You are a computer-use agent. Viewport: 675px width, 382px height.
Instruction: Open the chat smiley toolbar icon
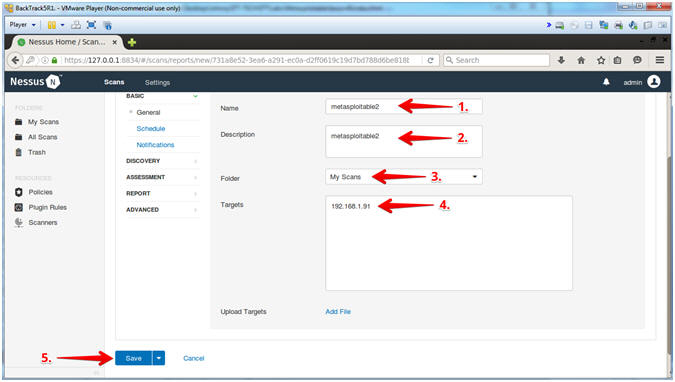point(637,60)
